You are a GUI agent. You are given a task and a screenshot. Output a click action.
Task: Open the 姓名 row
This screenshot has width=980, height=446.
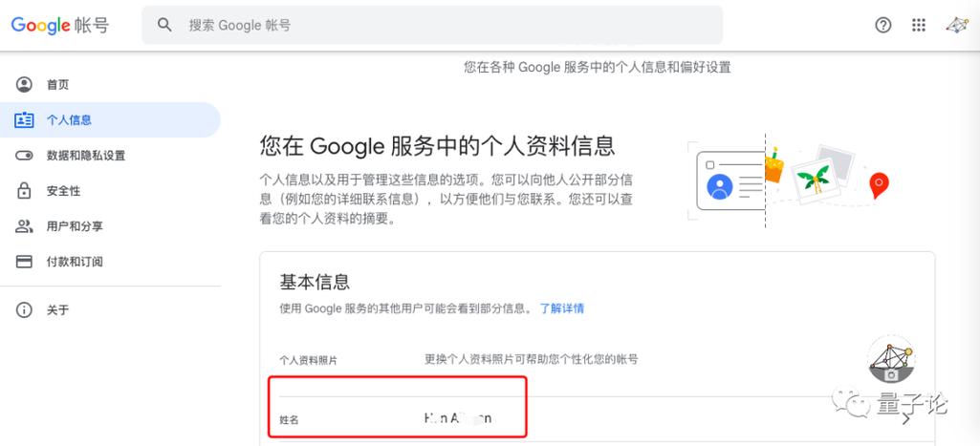597,419
